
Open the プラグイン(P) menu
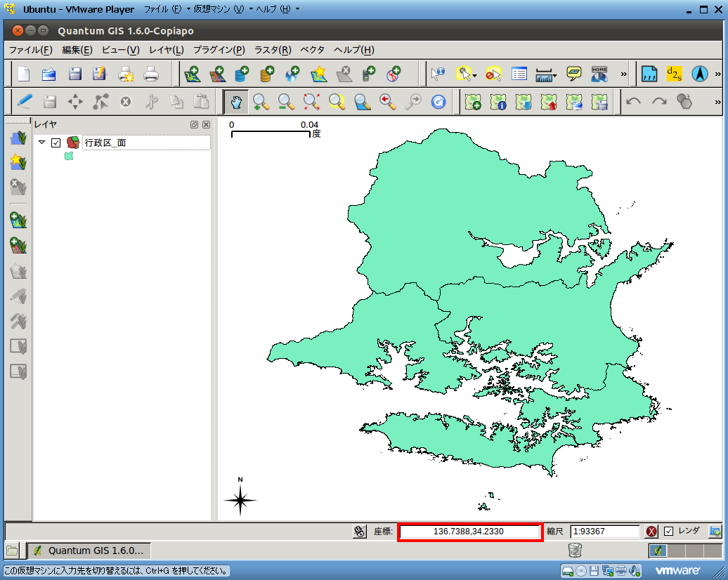[219, 50]
